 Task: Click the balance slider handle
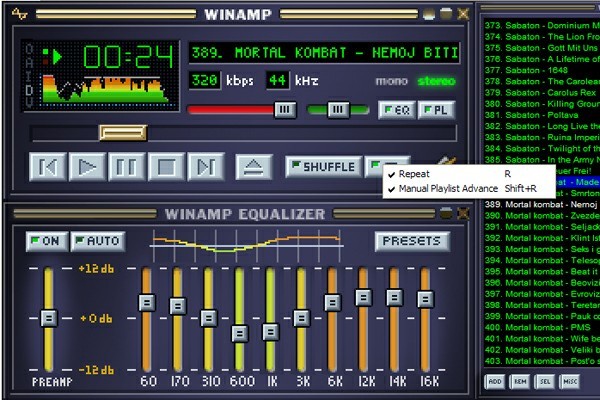click(x=338, y=110)
